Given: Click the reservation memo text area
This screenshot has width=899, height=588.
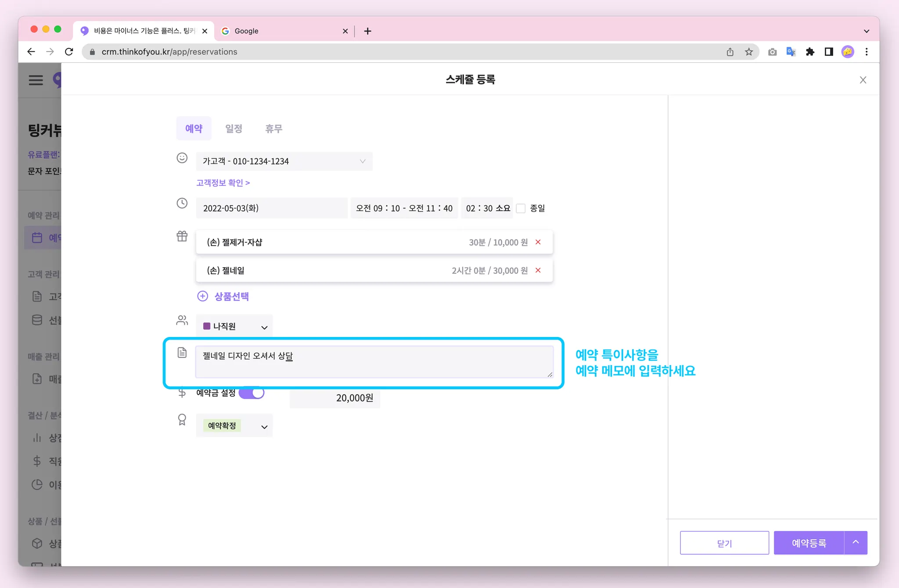Looking at the screenshot, I should tap(374, 362).
